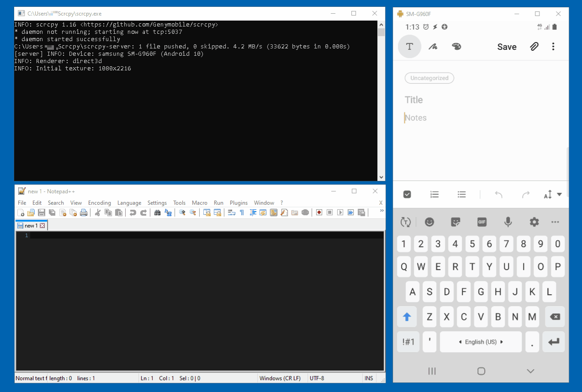Toggle numbered list formatting in the note
Viewport: 582px width, 392px height.
434,195
